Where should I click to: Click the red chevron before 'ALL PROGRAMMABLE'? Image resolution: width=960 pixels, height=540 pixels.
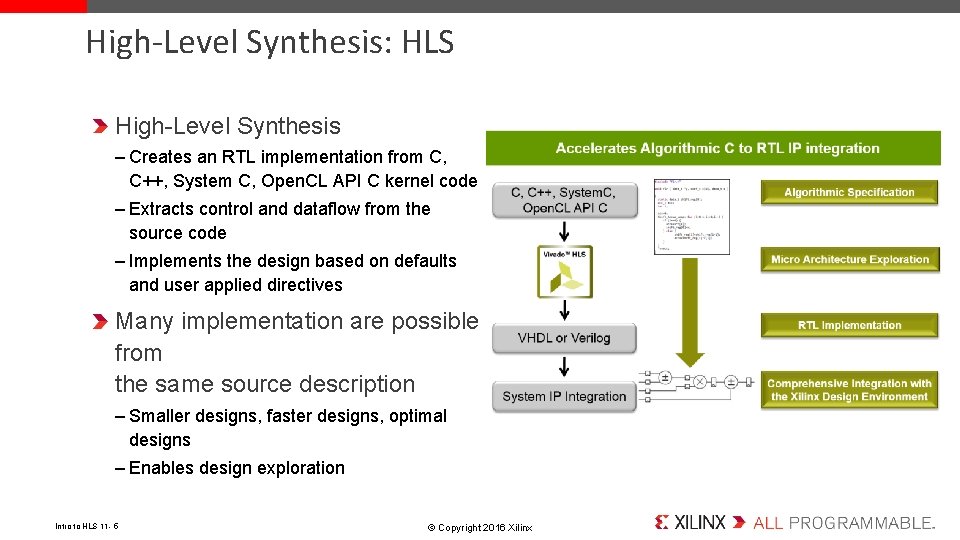739,522
